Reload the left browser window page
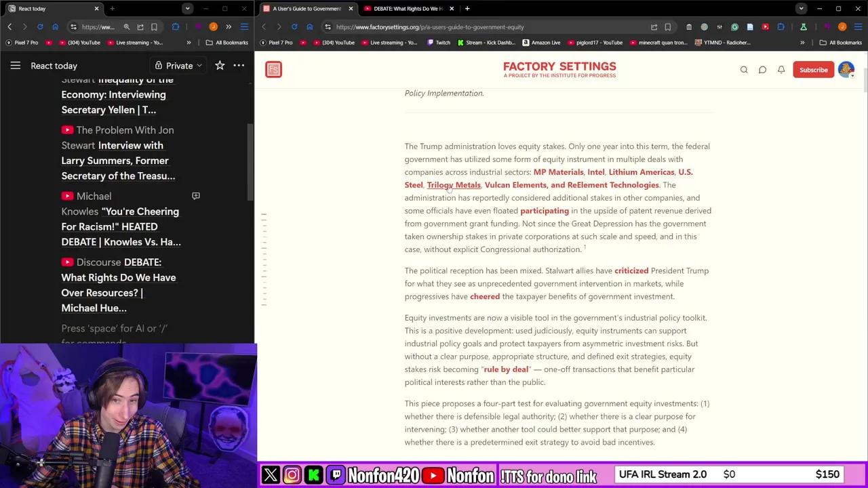 [40, 27]
